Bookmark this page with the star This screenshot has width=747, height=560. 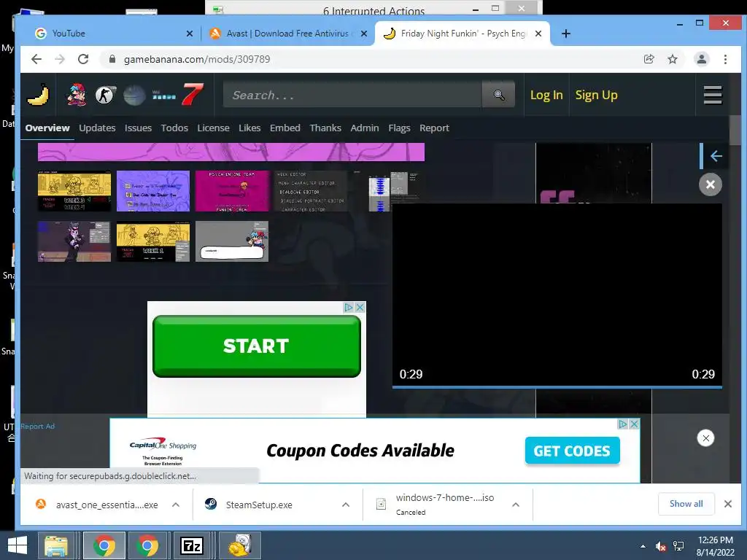[672, 59]
